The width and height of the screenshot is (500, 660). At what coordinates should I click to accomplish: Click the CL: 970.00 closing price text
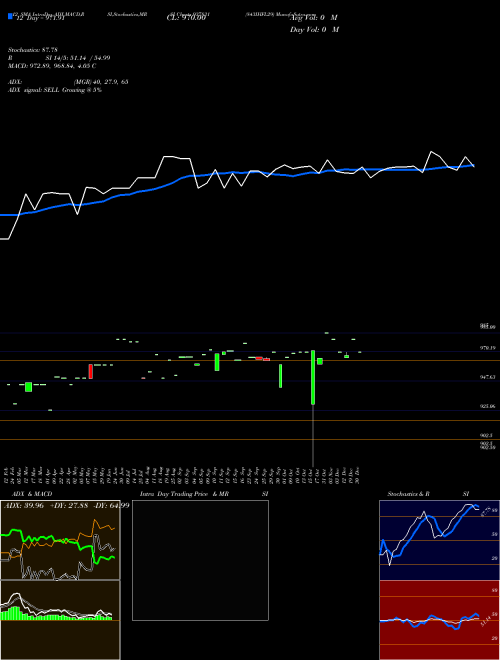186,18
